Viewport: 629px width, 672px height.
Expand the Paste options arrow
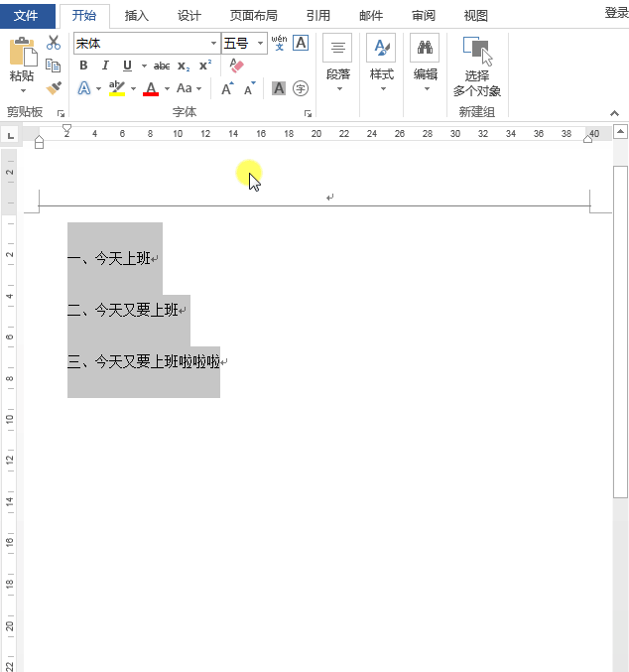point(23,90)
